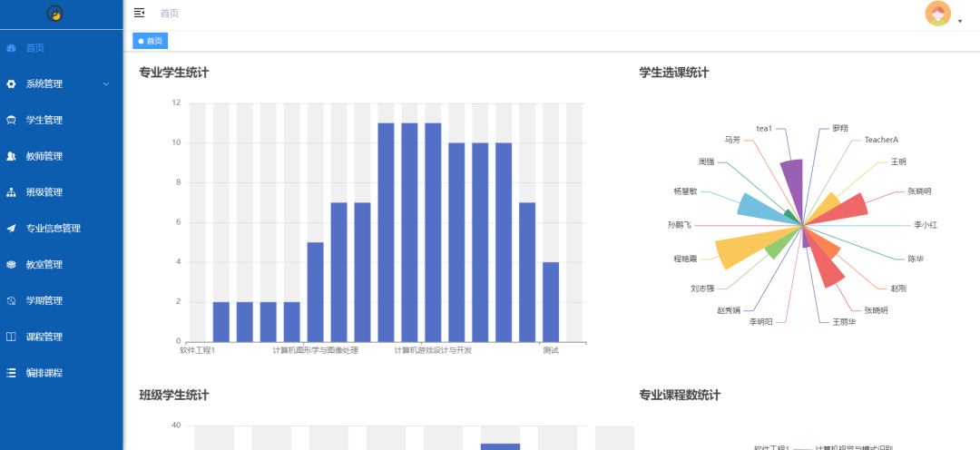The height and width of the screenshot is (450, 980).
Task: Open the 专业信息管理 menu item
Action: pos(62,229)
